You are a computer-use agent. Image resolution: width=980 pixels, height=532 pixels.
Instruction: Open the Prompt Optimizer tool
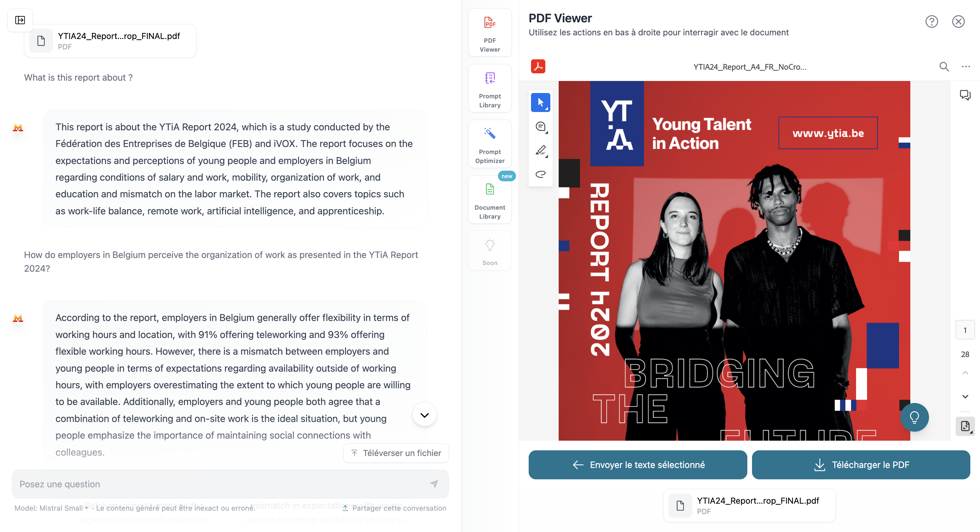pyautogui.click(x=490, y=144)
